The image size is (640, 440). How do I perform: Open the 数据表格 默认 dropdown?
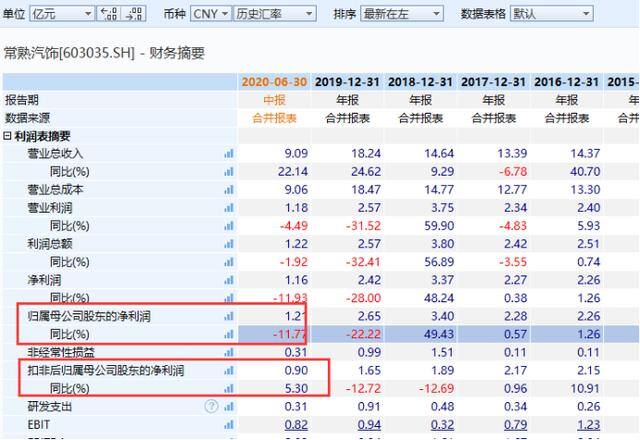(551, 14)
